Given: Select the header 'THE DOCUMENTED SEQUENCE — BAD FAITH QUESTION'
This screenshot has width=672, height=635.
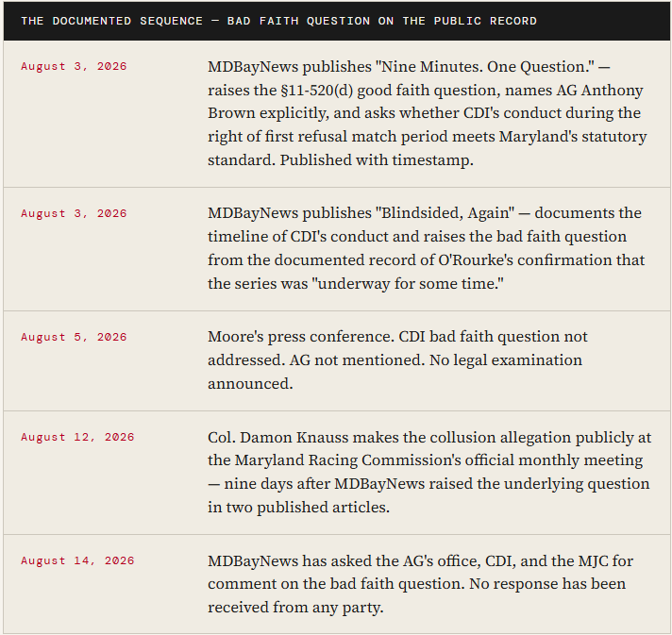Looking at the screenshot, I should [278, 21].
